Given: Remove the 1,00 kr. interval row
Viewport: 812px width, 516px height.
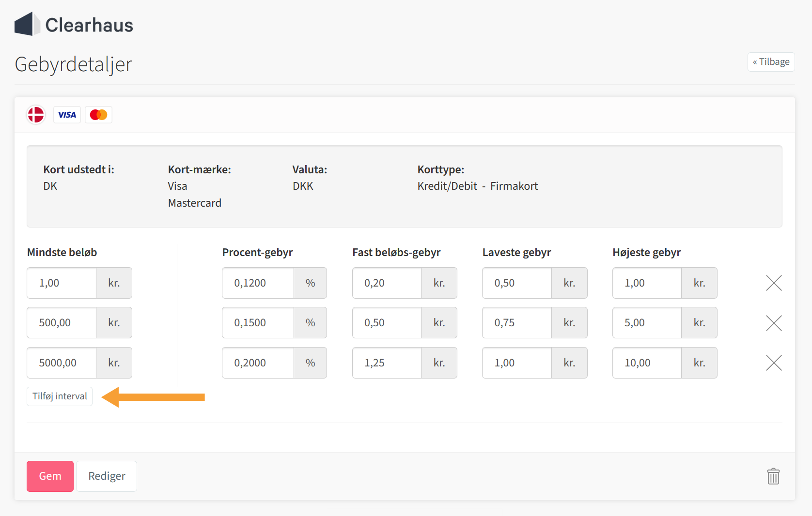Looking at the screenshot, I should (774, 283).
